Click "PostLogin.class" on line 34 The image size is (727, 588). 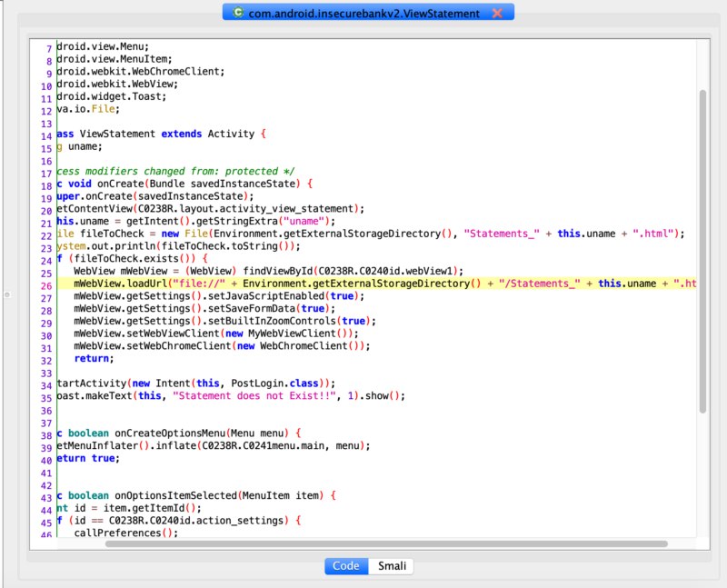coord(274,384)
